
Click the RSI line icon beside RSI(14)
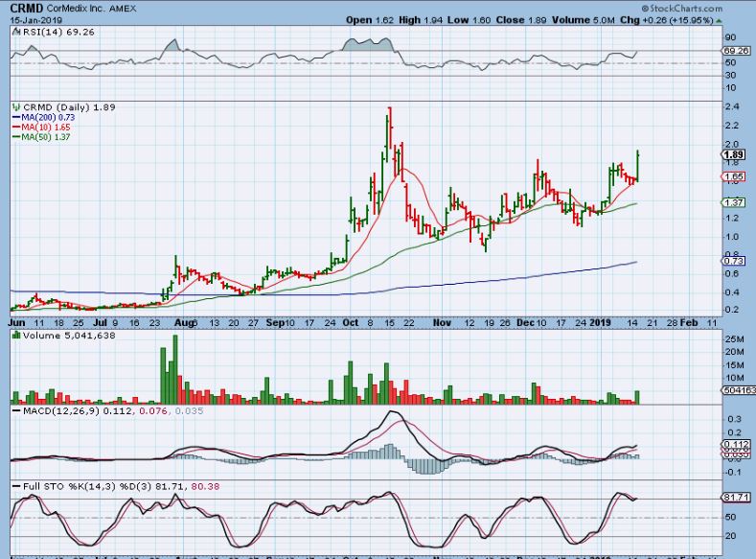16,32
